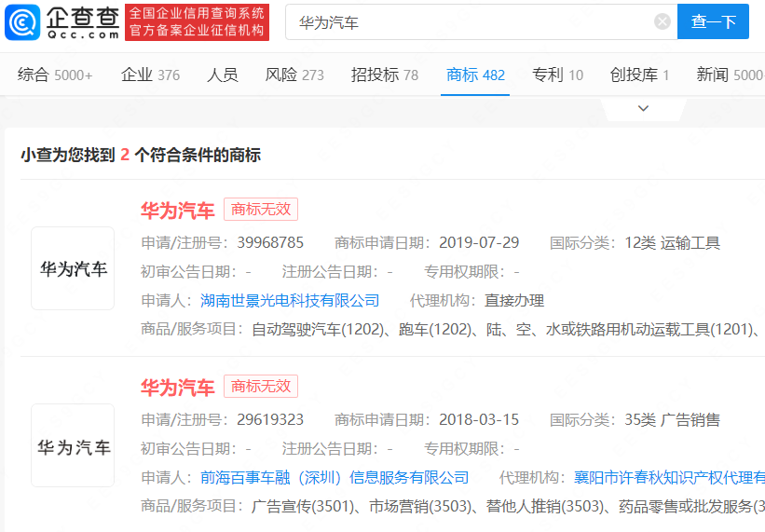Switch to the 企业 376 tab

pos(150,75)
